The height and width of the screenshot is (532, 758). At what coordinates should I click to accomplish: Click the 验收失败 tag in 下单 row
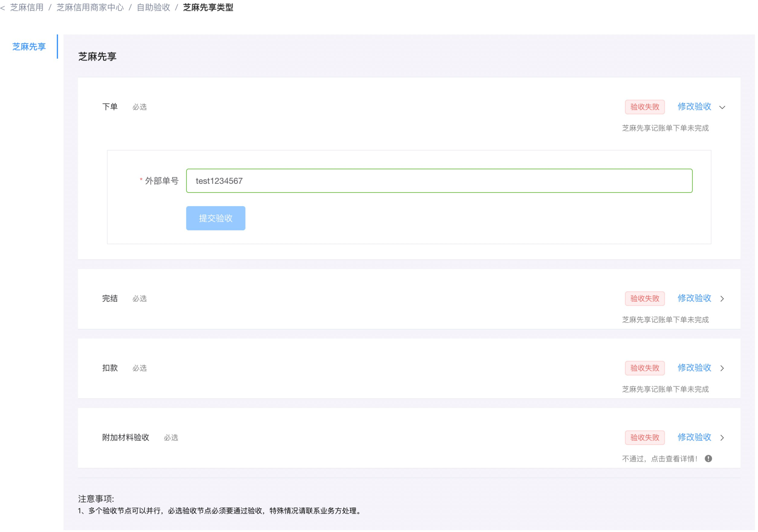tap(645, 107)
